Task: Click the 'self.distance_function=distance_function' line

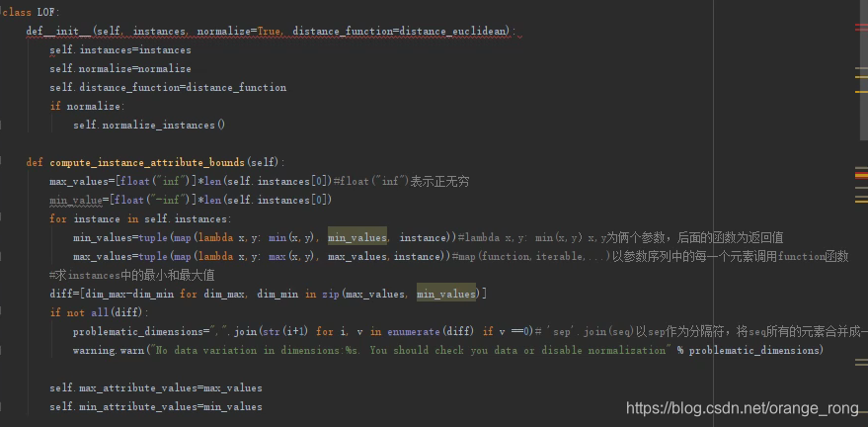Action: pyautogui.click(x=168, y=88)
